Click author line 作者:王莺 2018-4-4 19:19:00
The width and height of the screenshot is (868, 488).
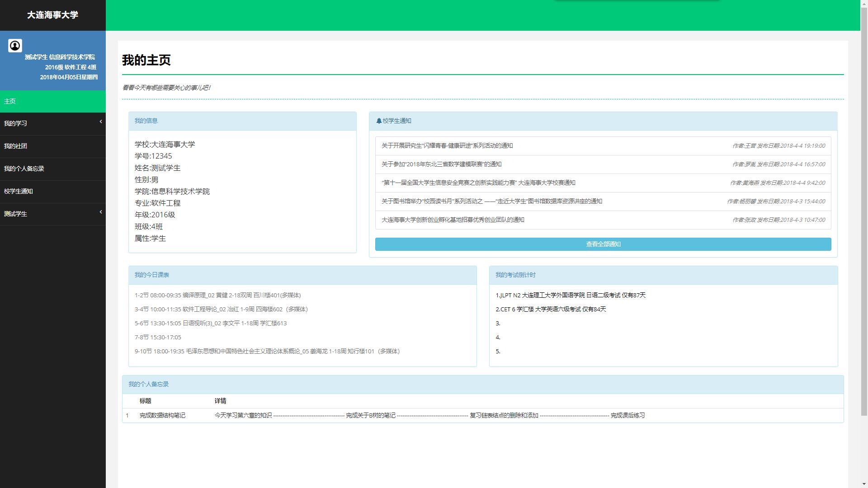pos(778,145)
